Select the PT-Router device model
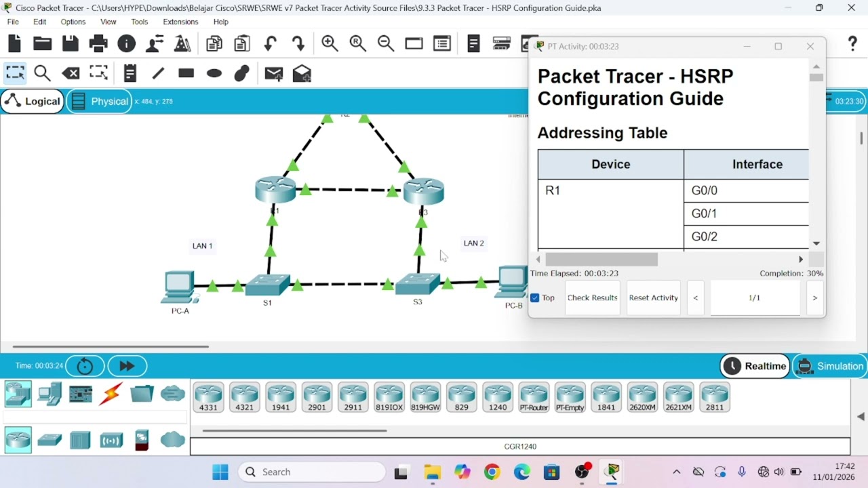This screenshot has height=488, width=868. [534, 397]
